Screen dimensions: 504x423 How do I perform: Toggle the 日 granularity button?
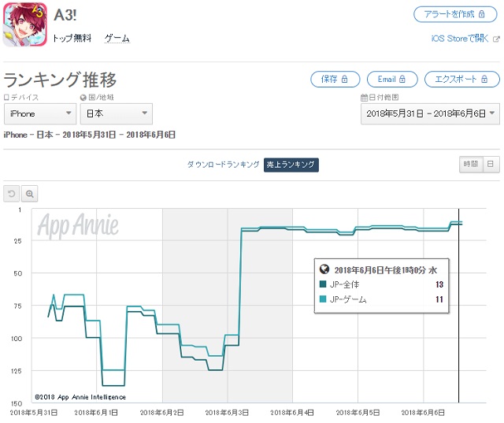point(491,165)
